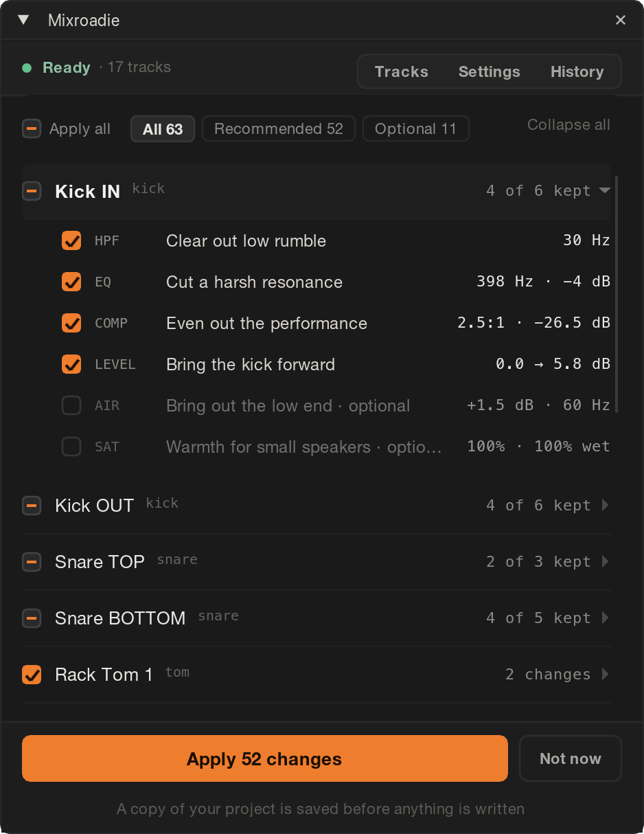This screenshot has height=834, width=644.
Task: Select the All 63 filter
Action: (x=163, y=128)
